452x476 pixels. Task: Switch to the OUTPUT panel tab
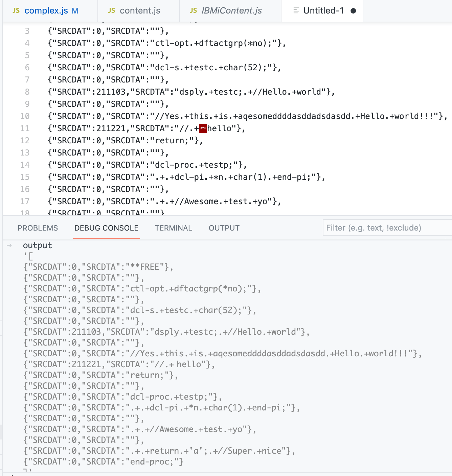(x=224, y=228)
